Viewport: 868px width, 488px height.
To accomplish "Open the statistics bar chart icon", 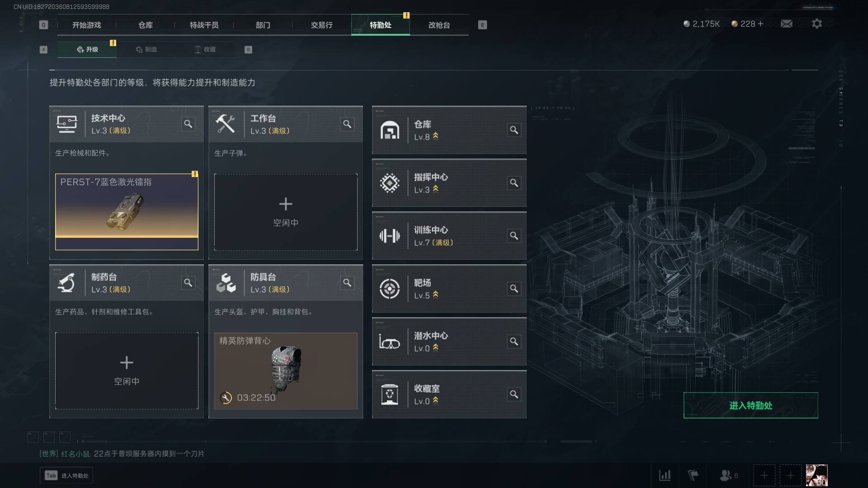I will [x=665, y=475].
